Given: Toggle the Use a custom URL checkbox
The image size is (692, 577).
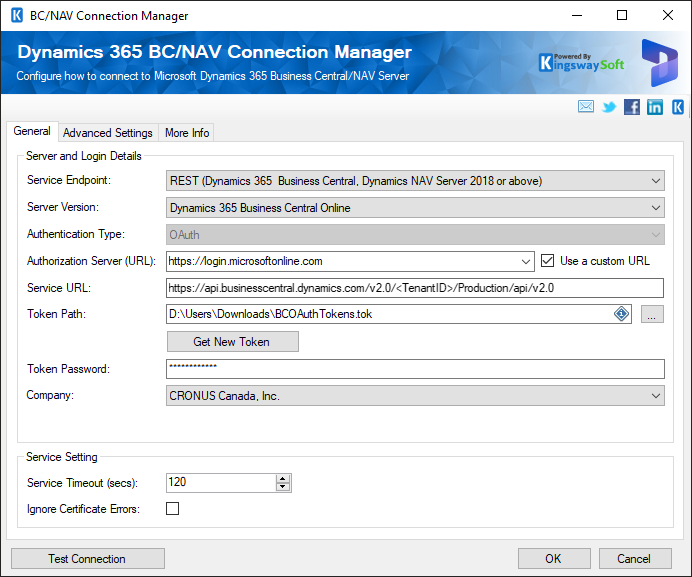Looking at the screenshot, I should click(x=547, y=261).
